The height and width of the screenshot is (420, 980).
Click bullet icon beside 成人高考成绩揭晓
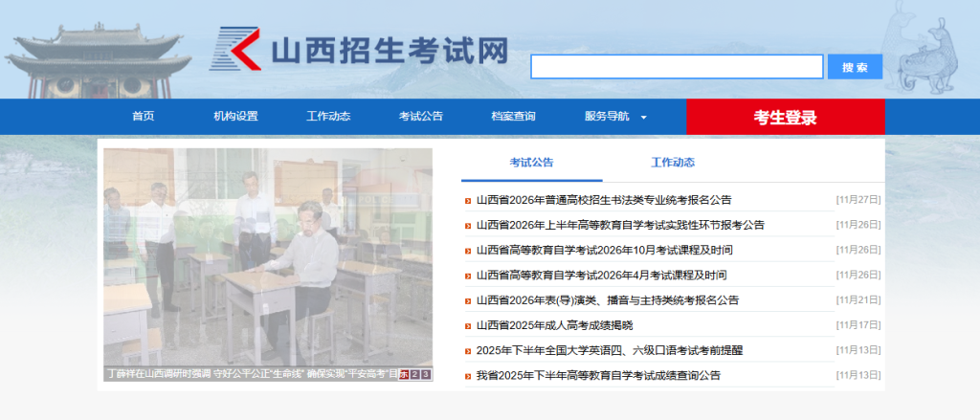[x=468, y=325]
